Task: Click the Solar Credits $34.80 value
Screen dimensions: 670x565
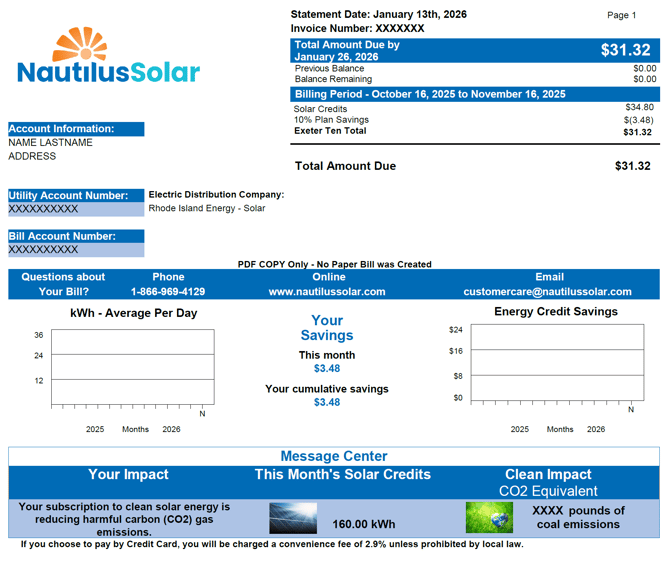Action: (x=640, y=107)
